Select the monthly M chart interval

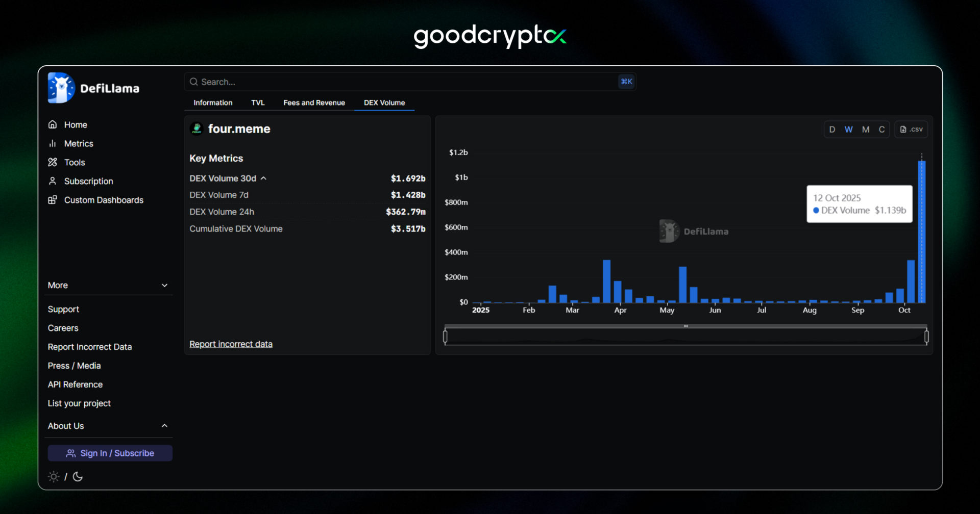(x=865, y=129)
